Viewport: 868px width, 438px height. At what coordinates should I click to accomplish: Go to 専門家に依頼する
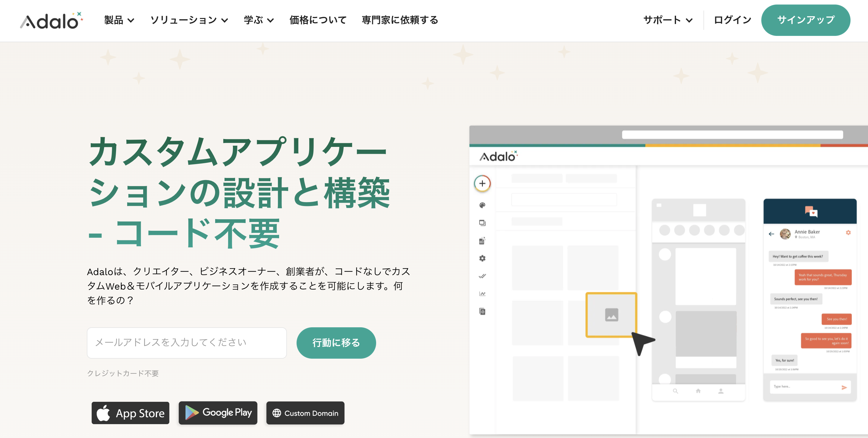[x=400, y=20]
